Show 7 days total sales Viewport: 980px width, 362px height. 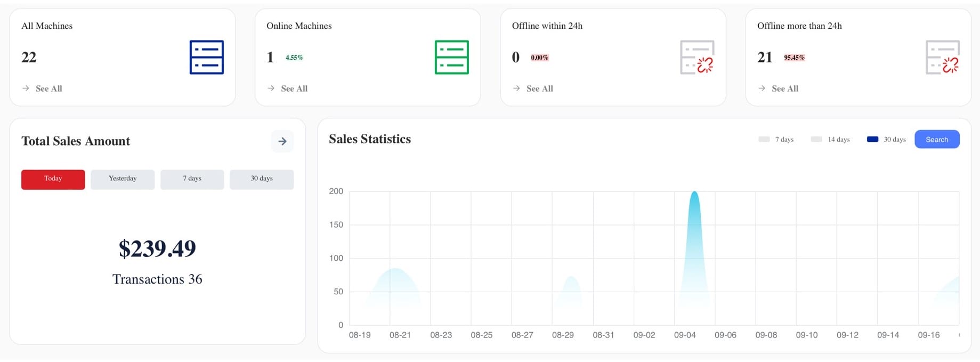tap(192, 179)
